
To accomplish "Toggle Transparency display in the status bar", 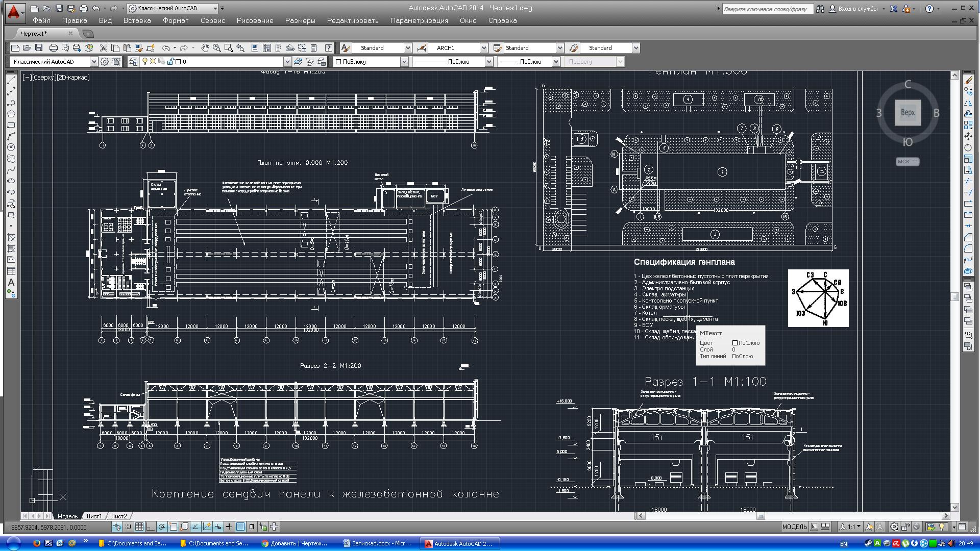I will tap(240, 527).
